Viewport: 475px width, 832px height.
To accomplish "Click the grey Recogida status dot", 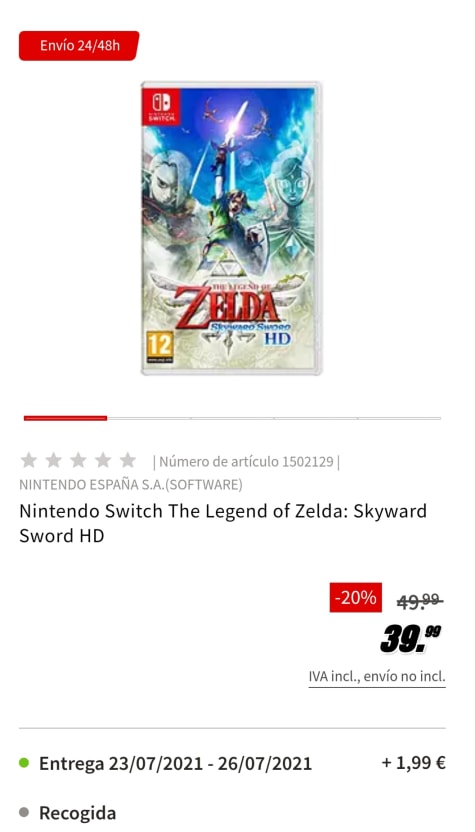I will pos(24,812).
